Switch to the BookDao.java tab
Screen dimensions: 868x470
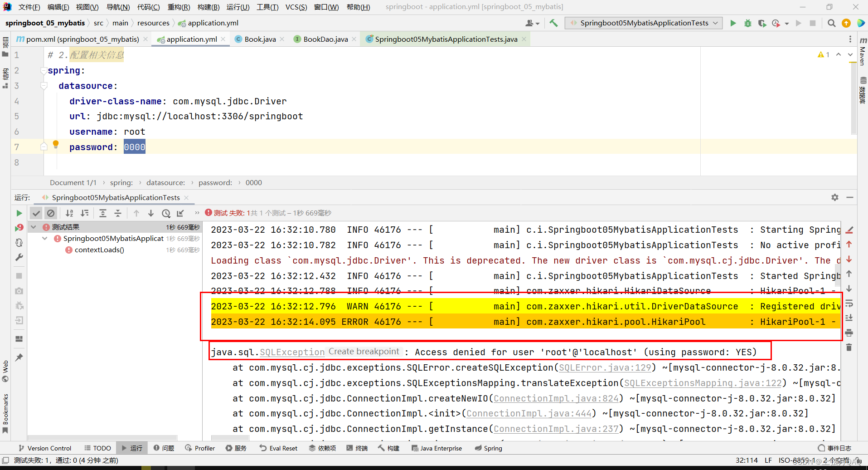pos(325,39)
